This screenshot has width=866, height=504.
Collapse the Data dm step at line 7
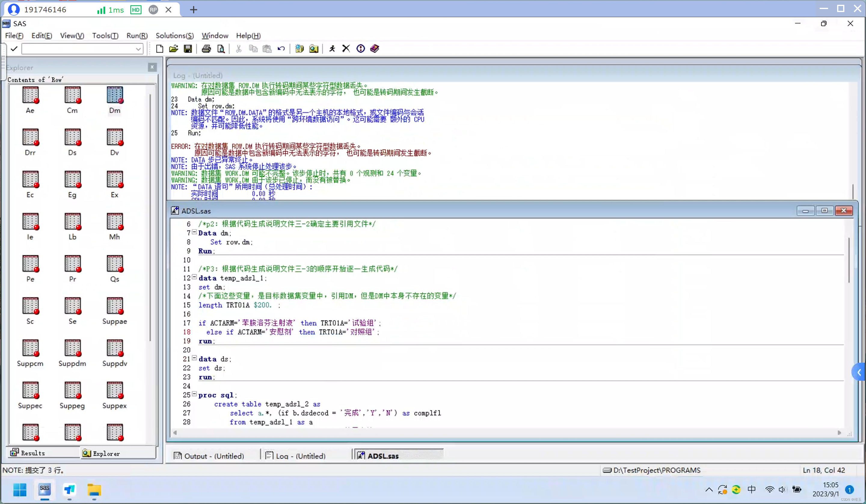[x=195, y=232]
